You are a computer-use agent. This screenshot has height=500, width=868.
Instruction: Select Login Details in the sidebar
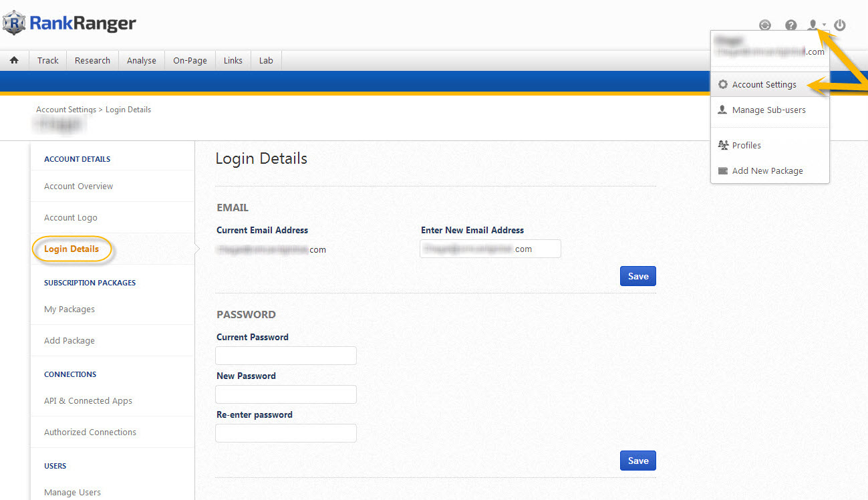click(71, 249)
